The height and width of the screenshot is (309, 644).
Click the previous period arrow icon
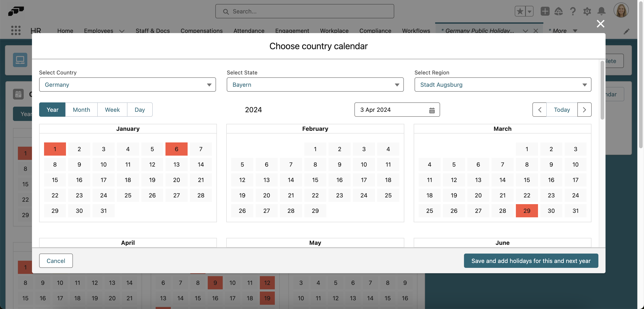tap(540, 110)
